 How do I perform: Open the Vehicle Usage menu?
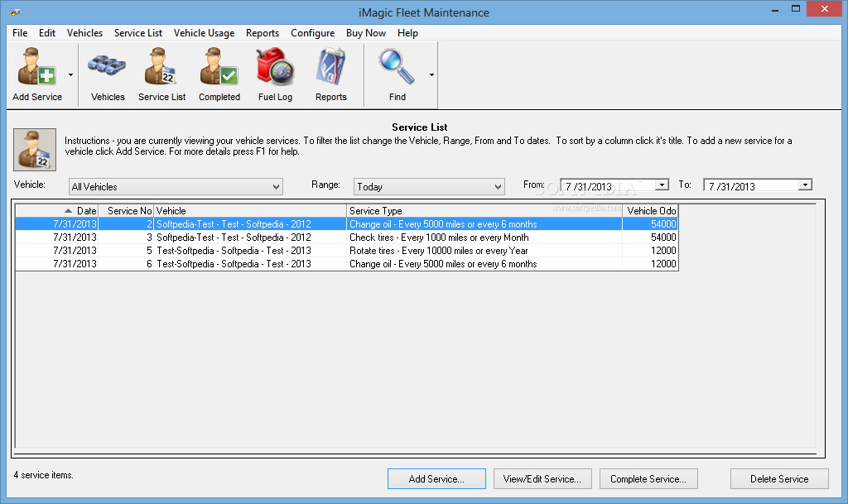tap(204, 33)
